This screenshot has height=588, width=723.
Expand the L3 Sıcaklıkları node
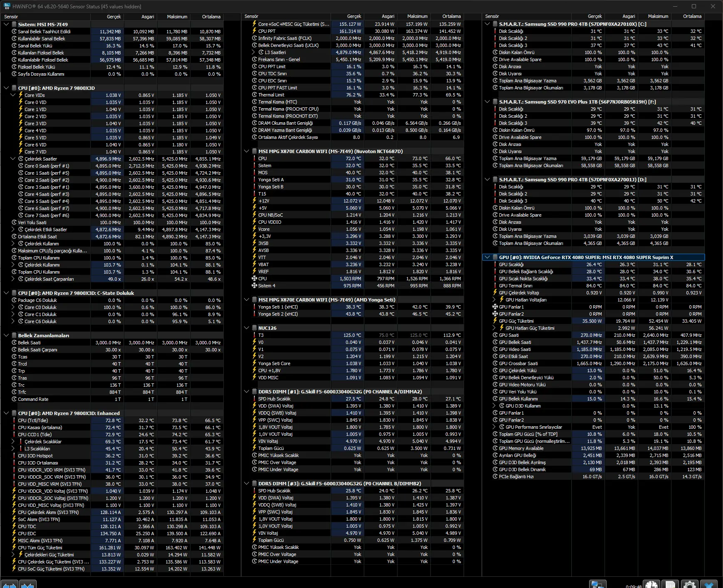tap(13, 449)
